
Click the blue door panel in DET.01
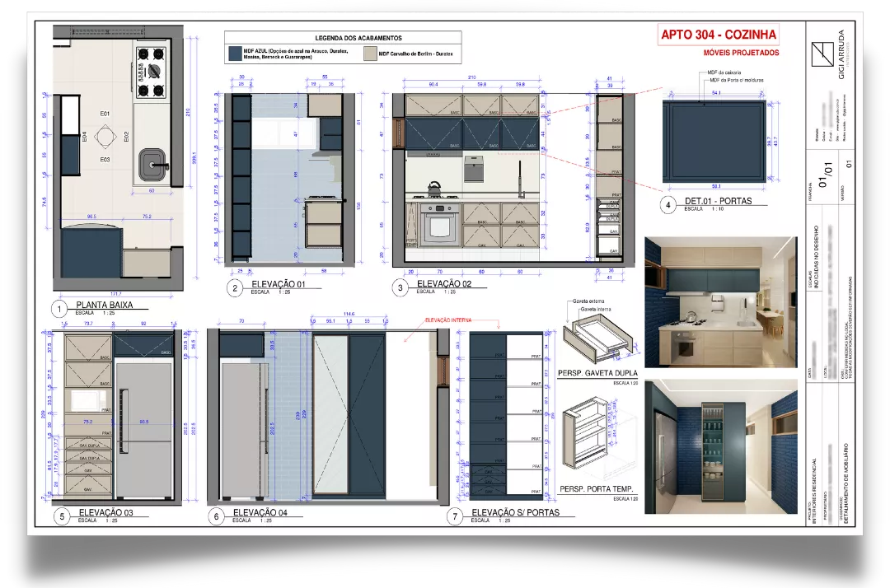tap(715, 141)
